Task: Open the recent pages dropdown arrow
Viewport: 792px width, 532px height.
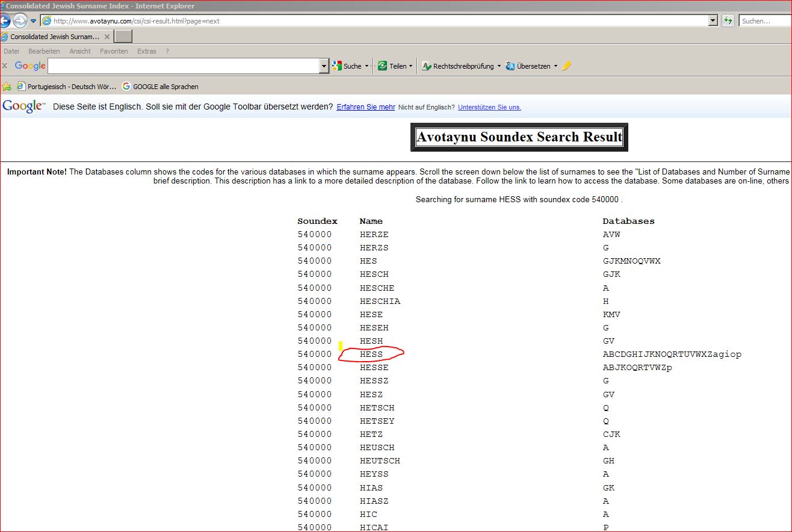Action: 34,21
